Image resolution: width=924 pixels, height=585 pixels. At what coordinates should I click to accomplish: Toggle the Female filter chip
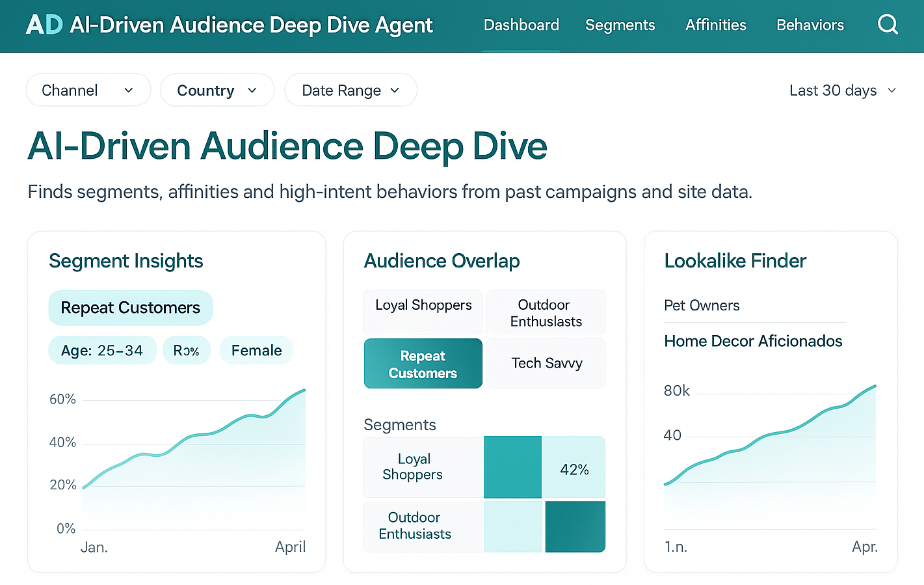tap(256, 350)
